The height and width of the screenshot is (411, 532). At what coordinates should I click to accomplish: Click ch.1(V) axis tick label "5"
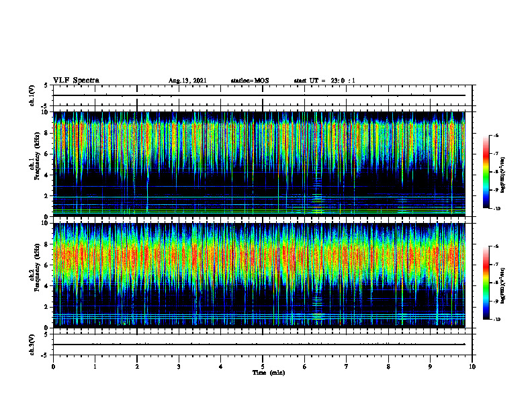(46, 85)
